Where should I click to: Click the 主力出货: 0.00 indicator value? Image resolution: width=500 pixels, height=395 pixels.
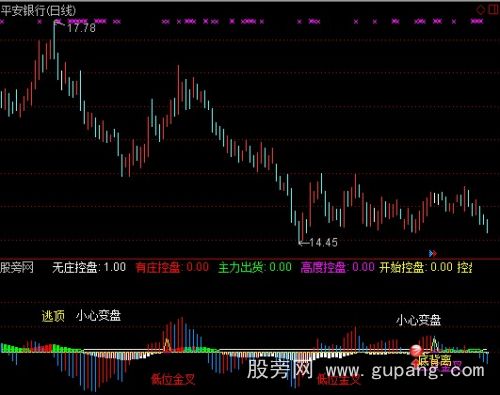click(255, 267)
